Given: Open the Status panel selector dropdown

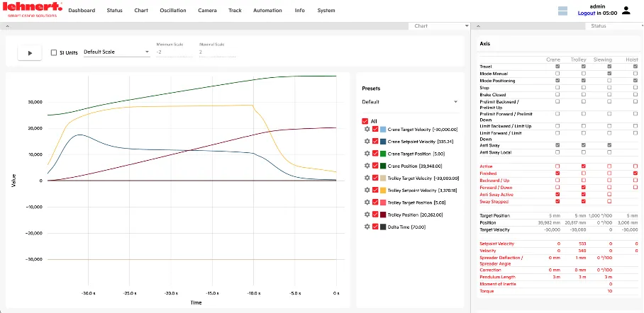Looking at the screenshot, I should click(x=614, y=25).
